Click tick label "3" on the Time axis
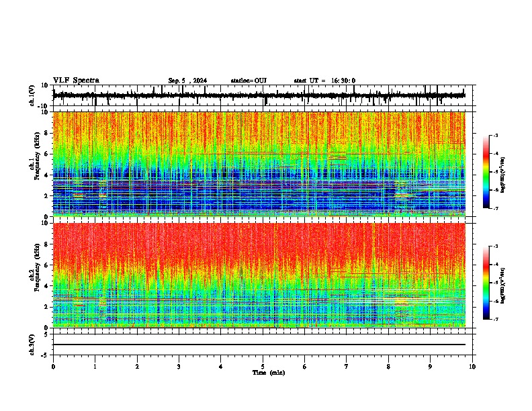532x411 pixels. pos(179,367)
